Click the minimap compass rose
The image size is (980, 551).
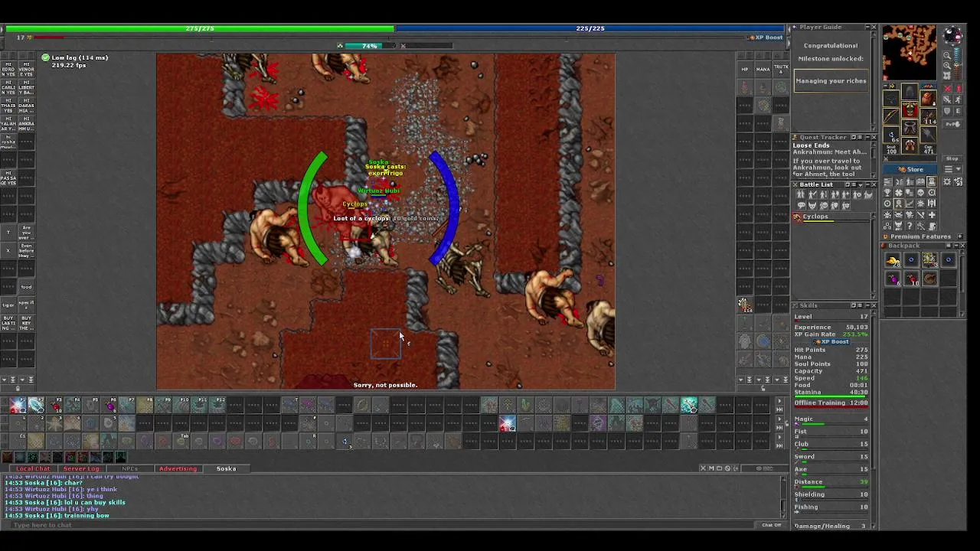click(952, 34)
